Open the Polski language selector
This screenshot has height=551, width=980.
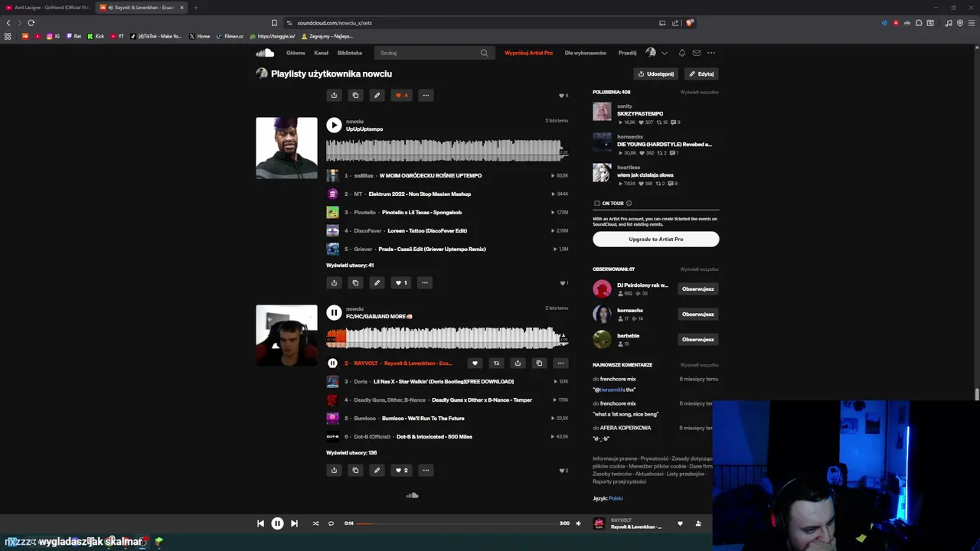616,498
